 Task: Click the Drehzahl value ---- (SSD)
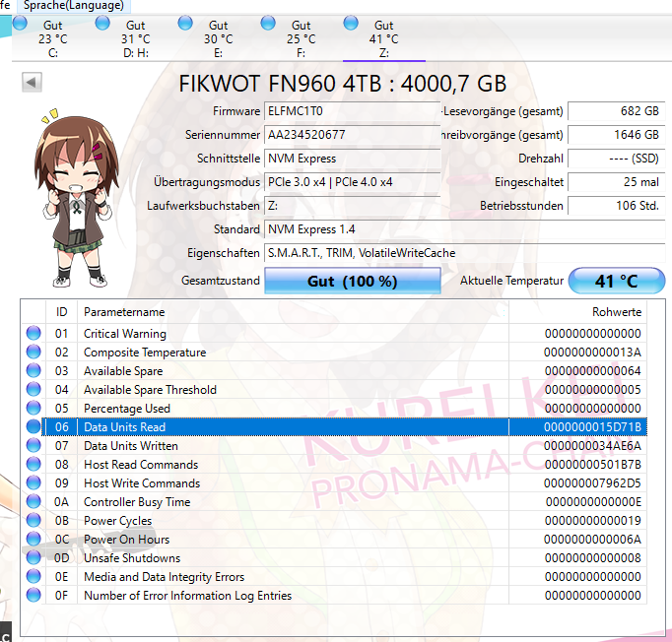(616, 159)
